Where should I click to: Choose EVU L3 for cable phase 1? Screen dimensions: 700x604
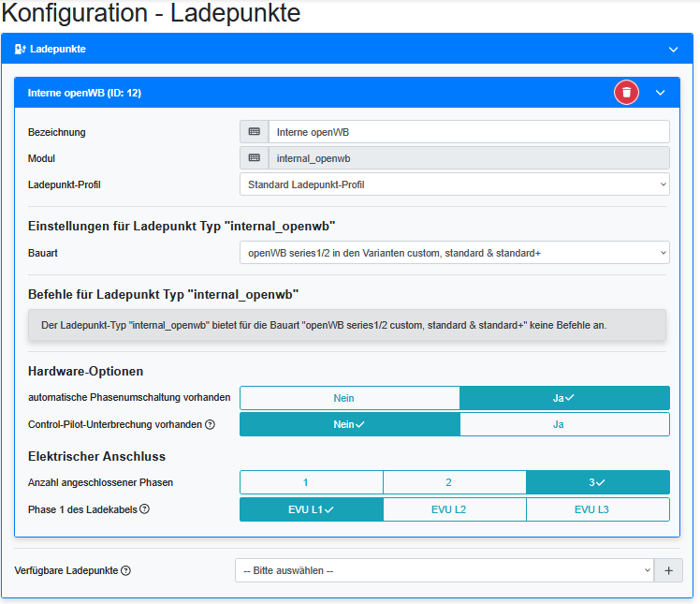point(598,509)
